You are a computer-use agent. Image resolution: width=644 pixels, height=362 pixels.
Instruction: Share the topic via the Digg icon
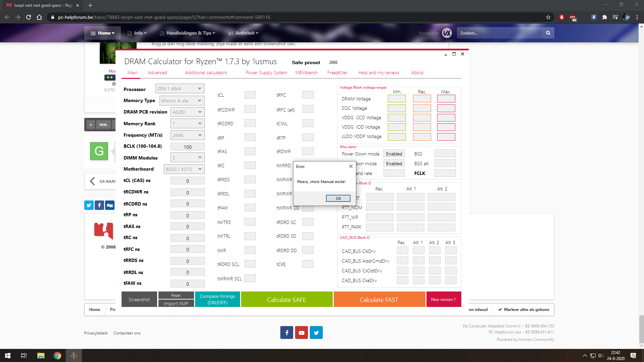click(110, 205)
